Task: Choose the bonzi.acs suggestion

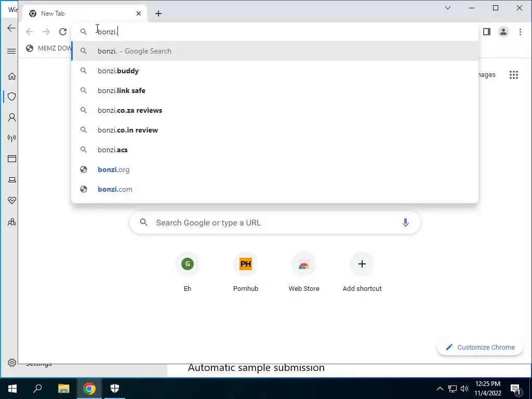Action: pyautogui.click(x=275, y=149)
